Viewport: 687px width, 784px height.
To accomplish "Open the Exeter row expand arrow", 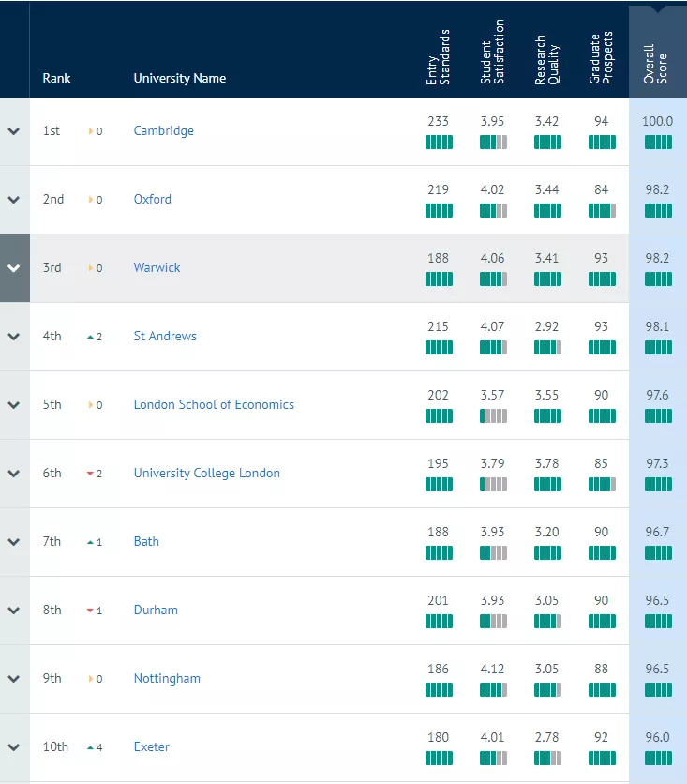I will click(14, 747).
